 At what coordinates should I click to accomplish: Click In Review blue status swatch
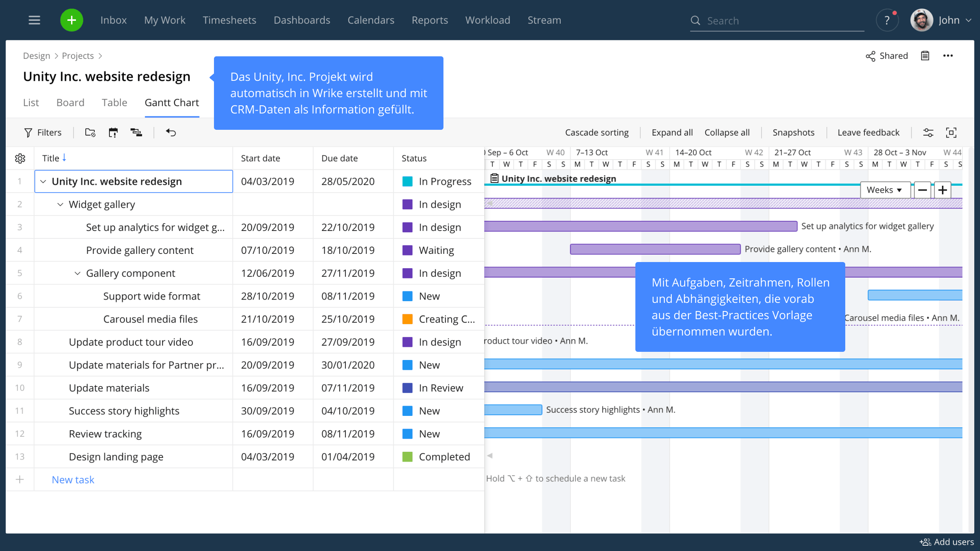pyautogui.click(x=407, y=388)
